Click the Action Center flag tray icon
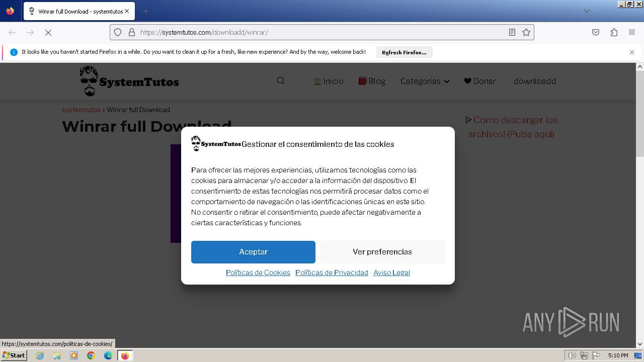 596,355
